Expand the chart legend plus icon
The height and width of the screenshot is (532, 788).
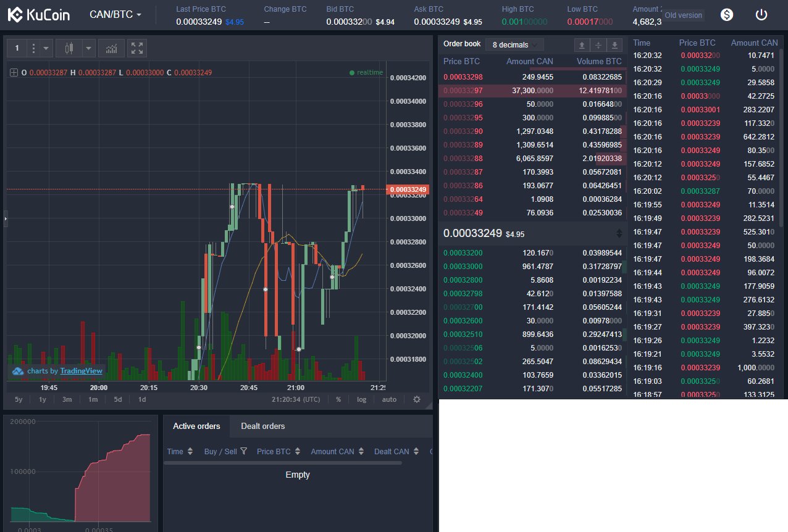coord(14,73)
